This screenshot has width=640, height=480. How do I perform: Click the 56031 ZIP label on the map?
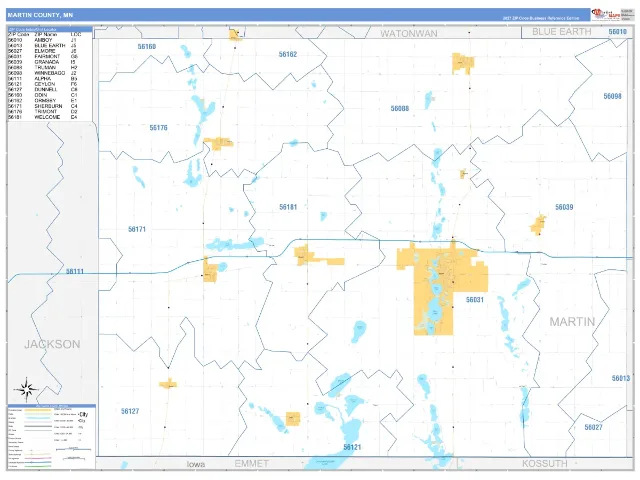(x=475, y=300)
